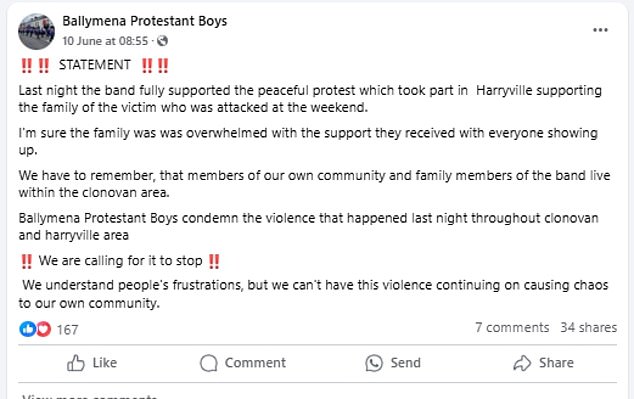Open the 10 June at 08:55 timestamp

(x=105, y=41)
